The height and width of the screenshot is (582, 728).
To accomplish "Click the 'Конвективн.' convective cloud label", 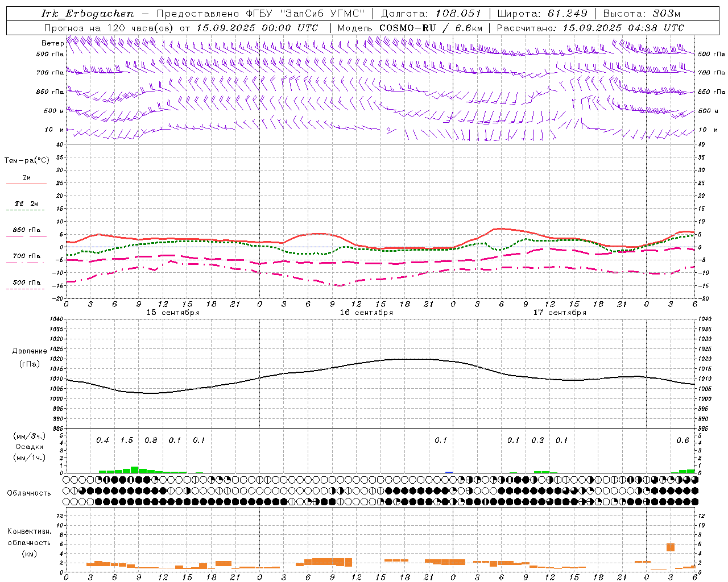I will click(x=29, y=531).
